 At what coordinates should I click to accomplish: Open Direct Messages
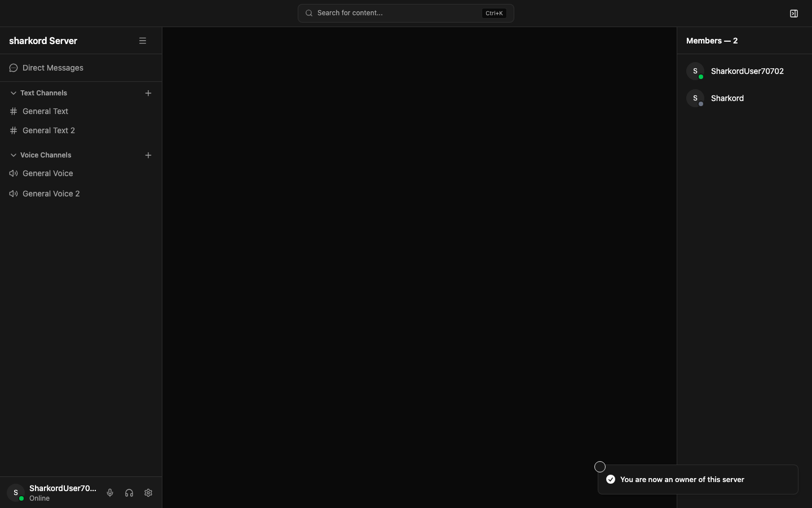pyautogui.click(x=81, y=68)
